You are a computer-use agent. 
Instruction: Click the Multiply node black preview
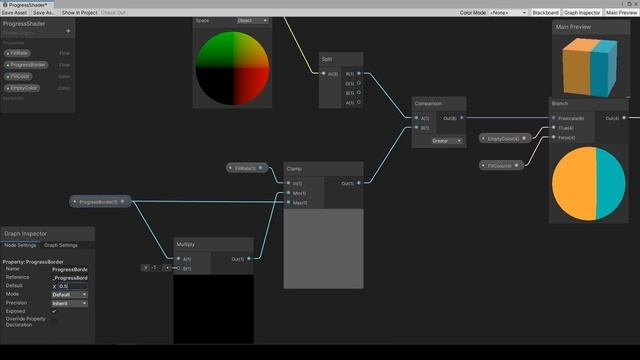(x=213, y=309)
